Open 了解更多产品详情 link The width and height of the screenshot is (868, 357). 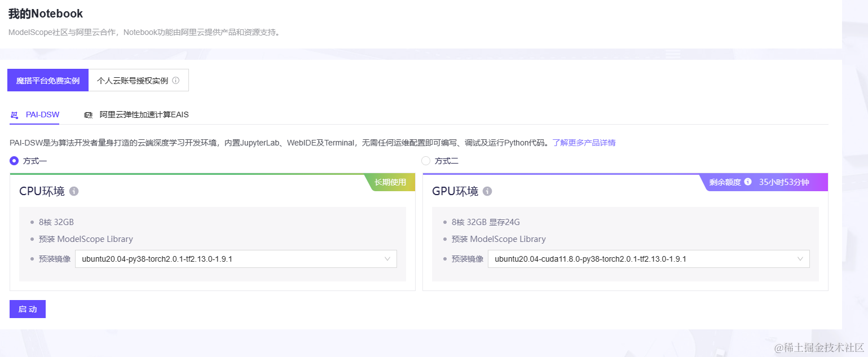click(x=584, y=143)
